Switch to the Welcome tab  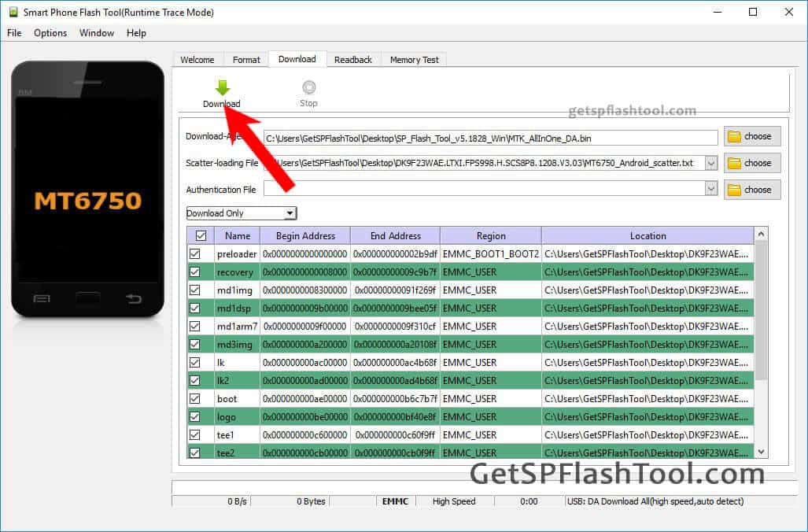197,60
